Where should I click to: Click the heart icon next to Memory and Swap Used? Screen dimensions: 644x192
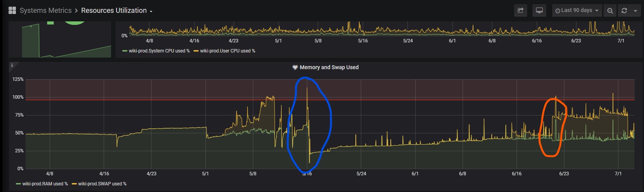pyautogui.click(x=295, y=67)
